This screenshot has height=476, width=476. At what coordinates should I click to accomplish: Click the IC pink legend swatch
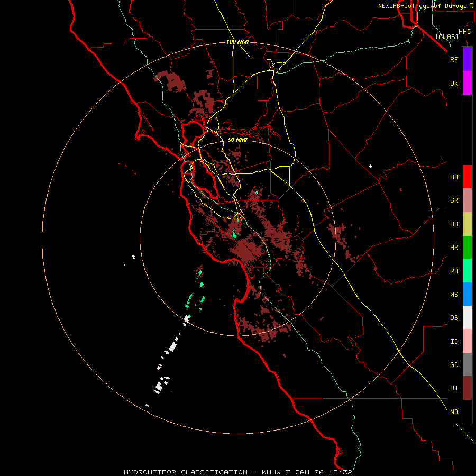[x=467, y=341]
